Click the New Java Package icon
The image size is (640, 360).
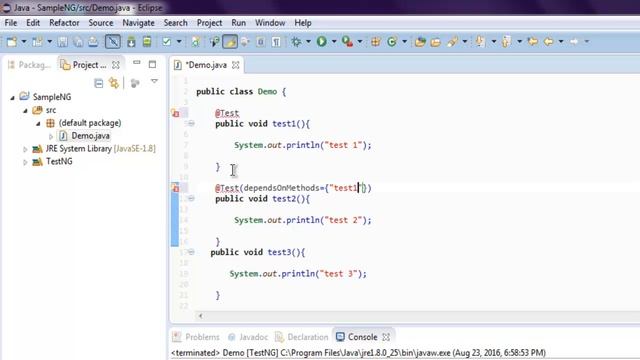click(x=376, y=41)
